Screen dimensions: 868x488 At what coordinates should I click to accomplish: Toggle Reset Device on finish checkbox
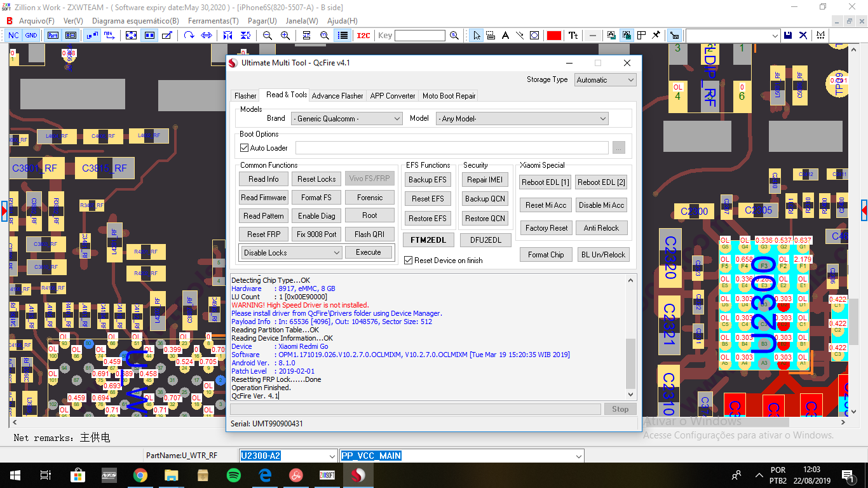pyautogui.click(x=409, y=261)
